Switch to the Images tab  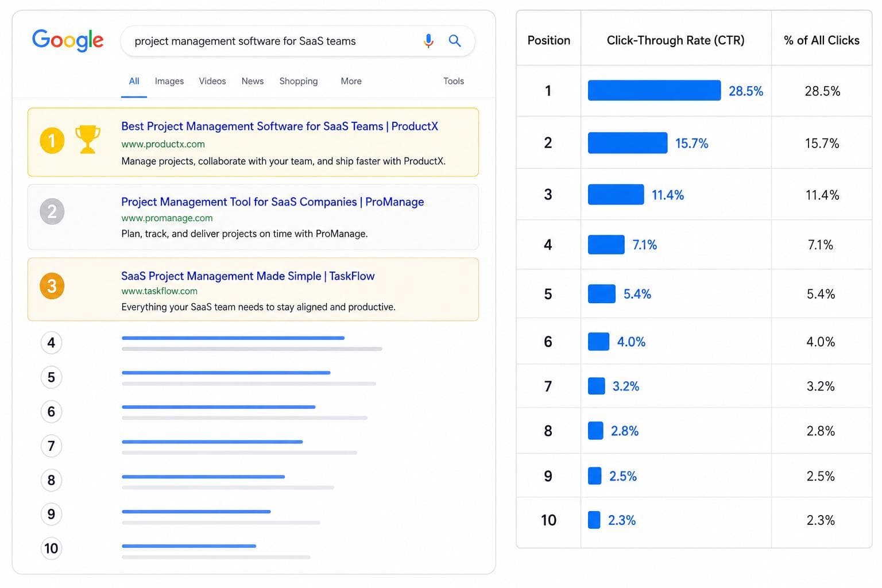point(169,81)
